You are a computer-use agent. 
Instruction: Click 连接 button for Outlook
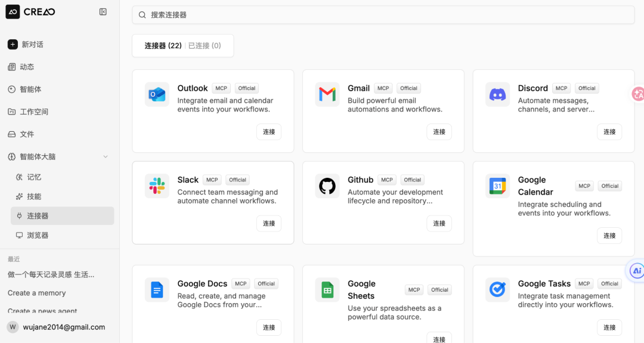click(269, 132)
